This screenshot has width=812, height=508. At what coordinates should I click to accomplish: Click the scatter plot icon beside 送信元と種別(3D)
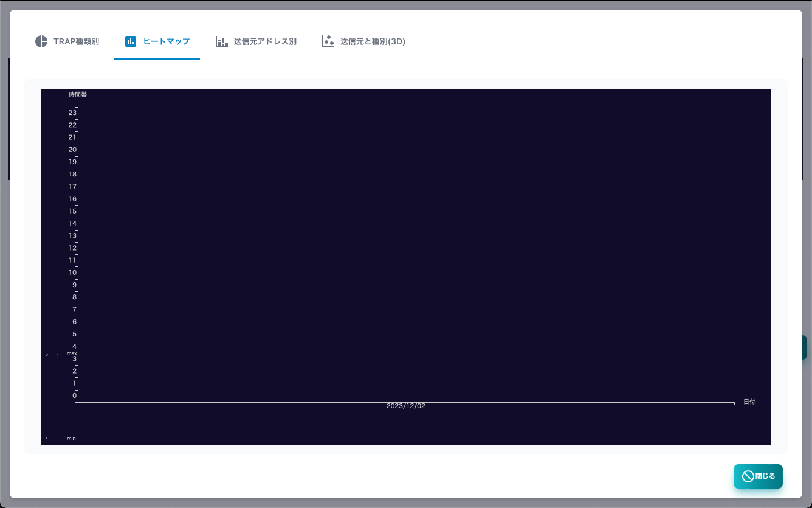[x=328, y=41]
